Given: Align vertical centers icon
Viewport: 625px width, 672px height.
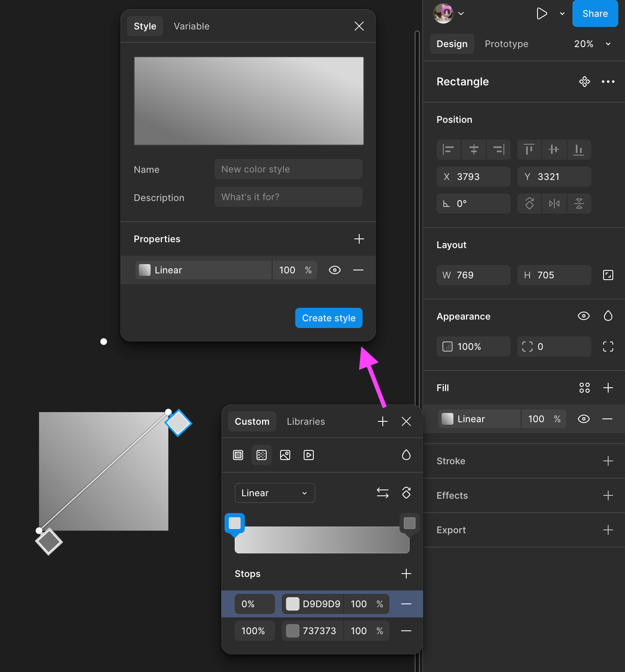Looking at the screenshot, I should coord(554,150).
